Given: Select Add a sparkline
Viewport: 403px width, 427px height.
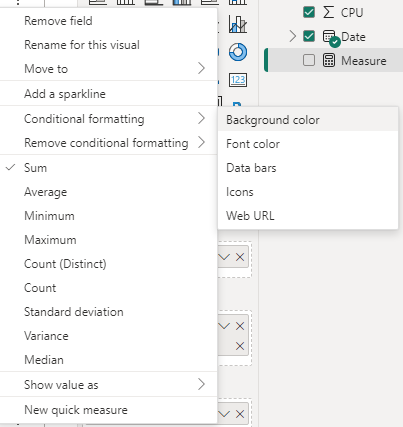Looking at the screenshot, I should [109, 94].
